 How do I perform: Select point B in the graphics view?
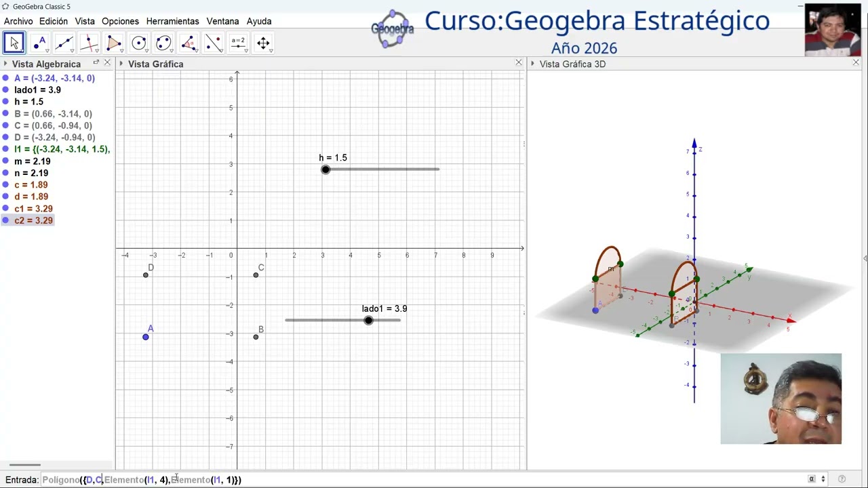click(x=256, y=337)
